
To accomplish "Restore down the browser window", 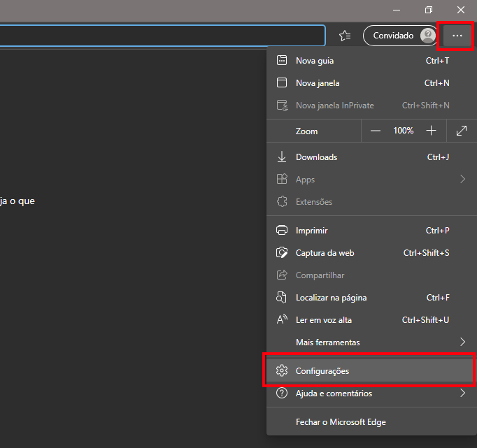I will click(x=428, y=10).
